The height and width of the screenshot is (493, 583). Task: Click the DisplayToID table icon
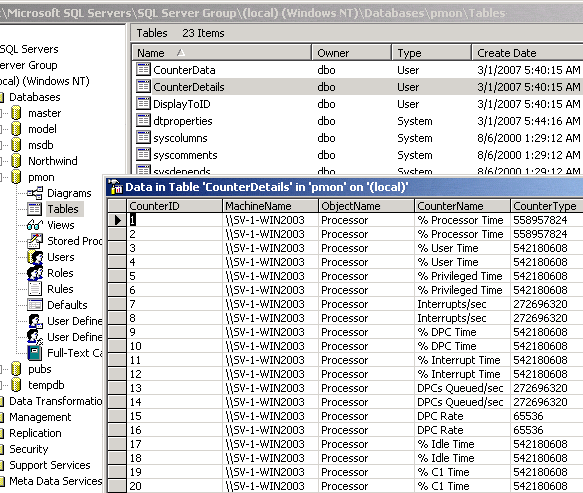143,104
